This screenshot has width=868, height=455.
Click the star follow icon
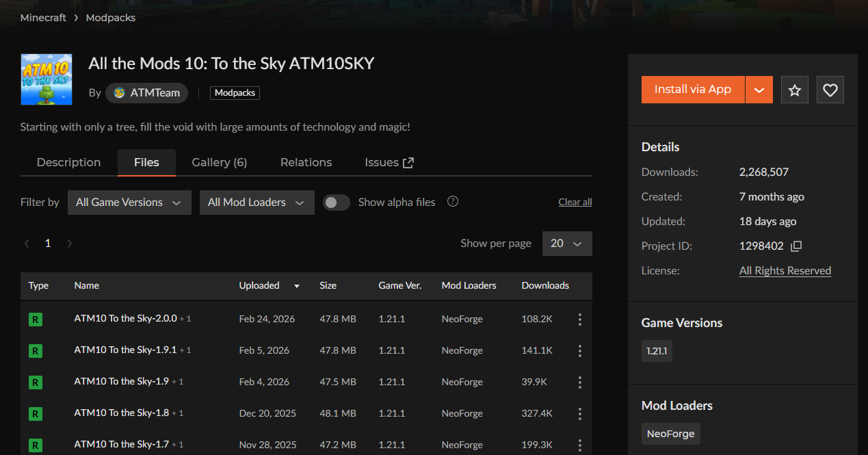coord(794,90)
